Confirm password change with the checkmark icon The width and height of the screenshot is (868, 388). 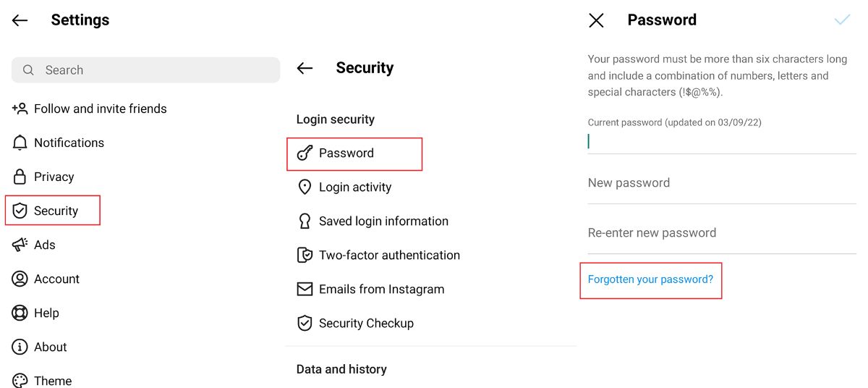[842, 20]
